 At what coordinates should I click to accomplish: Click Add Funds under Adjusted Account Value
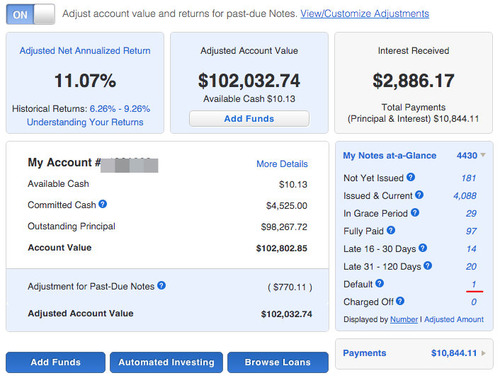(x=249, y=119)
